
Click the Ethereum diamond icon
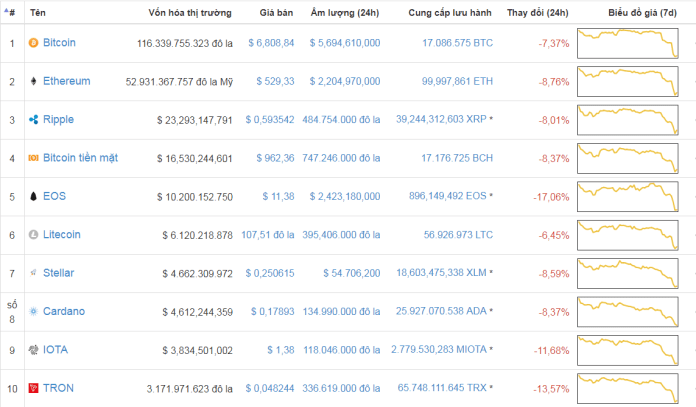(33, 81)
